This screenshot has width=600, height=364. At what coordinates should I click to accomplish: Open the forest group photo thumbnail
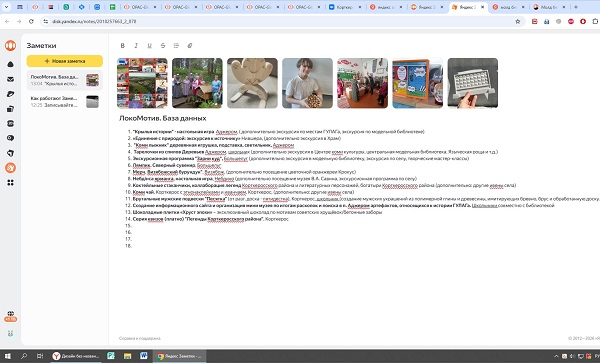(x=197, y=83)
